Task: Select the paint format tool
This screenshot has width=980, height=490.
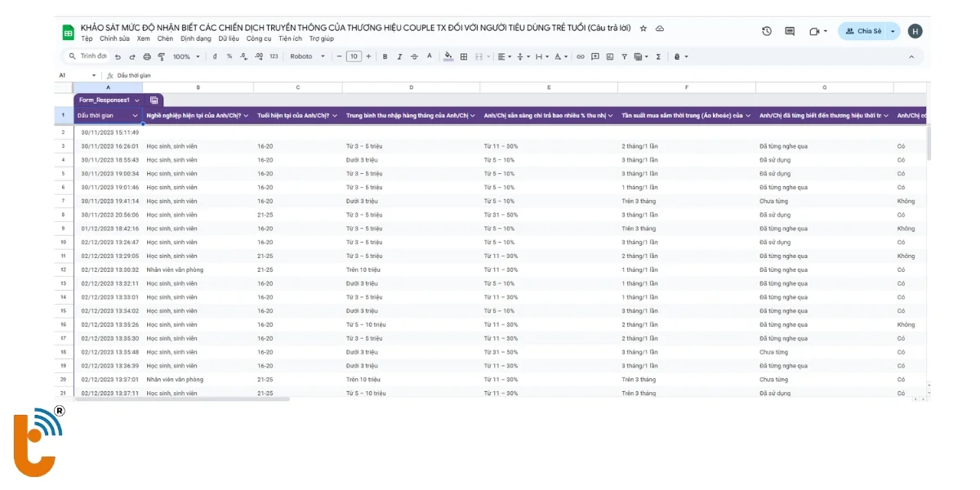Action: 161,57
